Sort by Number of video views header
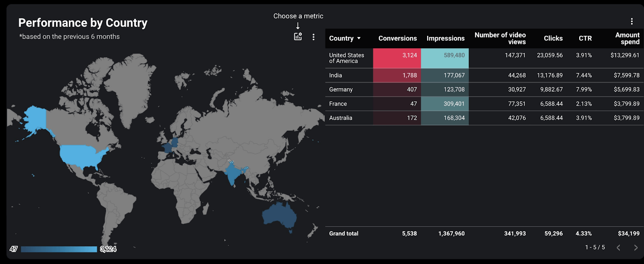The width and height of the screenshot is (644, 264). 500,38
